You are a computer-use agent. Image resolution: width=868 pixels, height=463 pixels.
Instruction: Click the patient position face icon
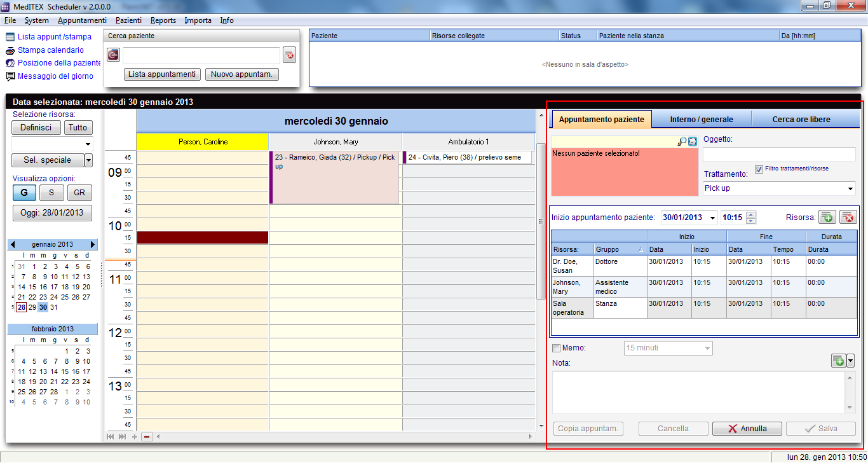click(x=10, y=63)
